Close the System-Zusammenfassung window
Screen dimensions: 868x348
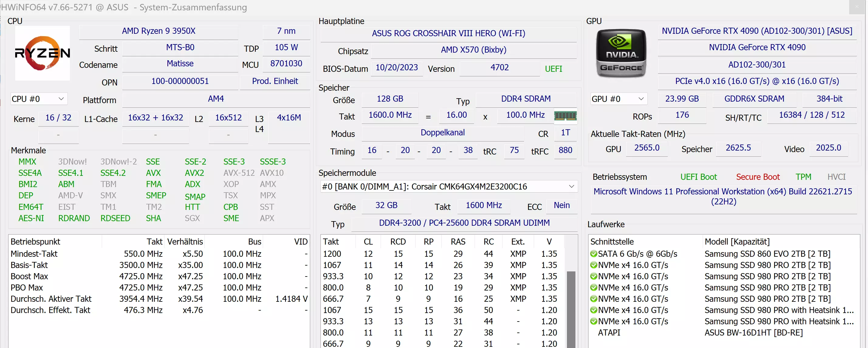857,7
